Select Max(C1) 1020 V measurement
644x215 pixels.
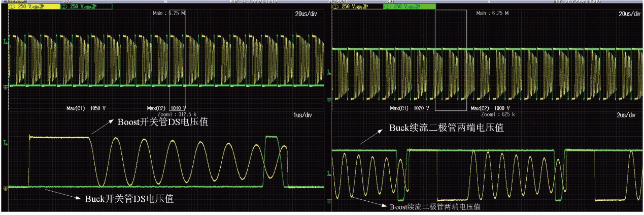(x=410, y=108)
